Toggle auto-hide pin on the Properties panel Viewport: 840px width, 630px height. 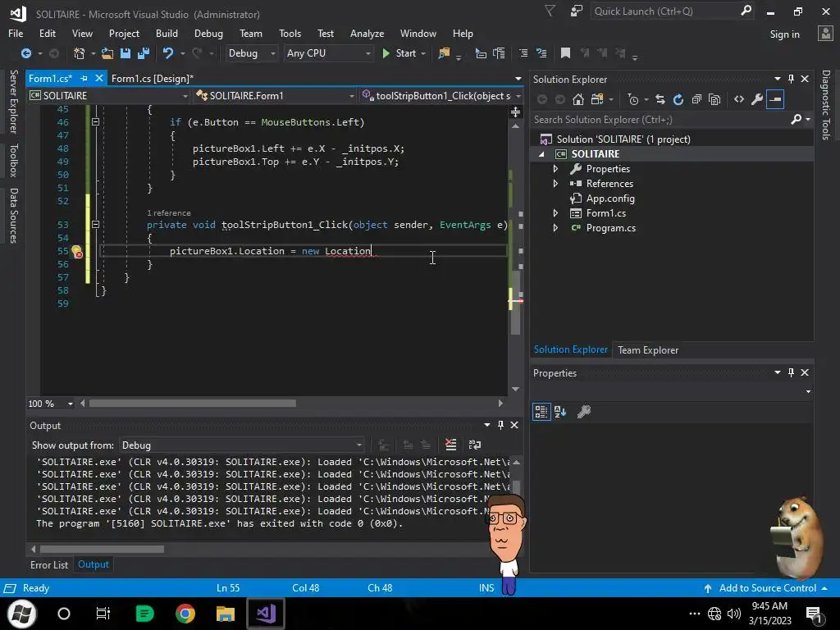[x=792, y=372]
